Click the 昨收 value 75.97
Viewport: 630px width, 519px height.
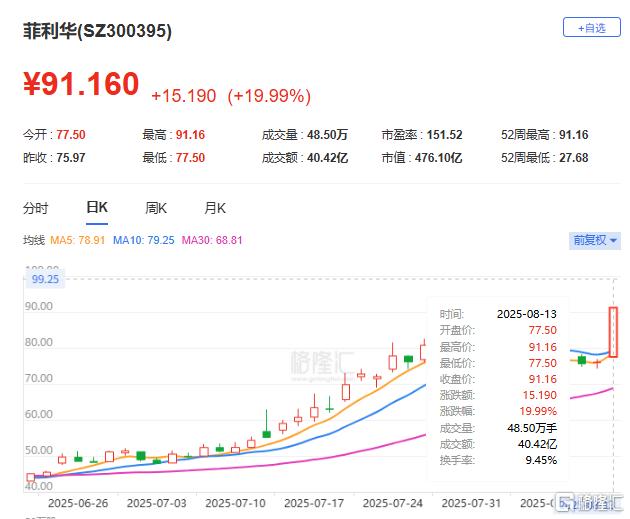[x=71, y=157]
